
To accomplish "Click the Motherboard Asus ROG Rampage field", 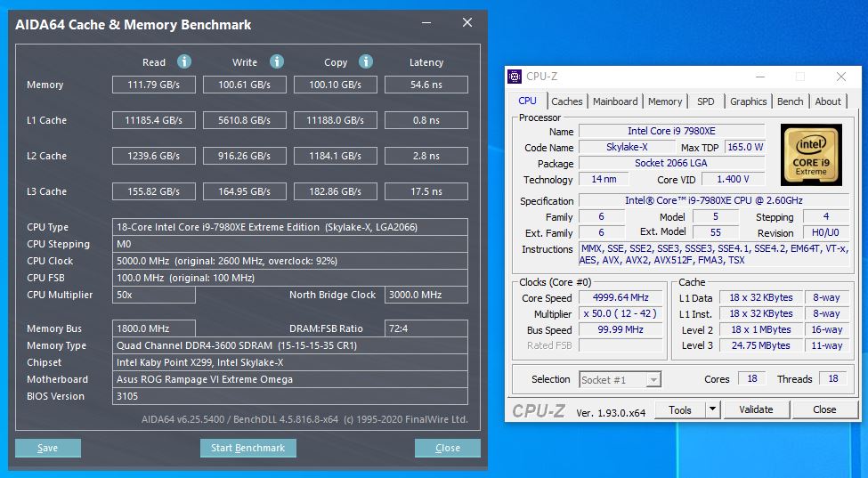I will point(290,379).
